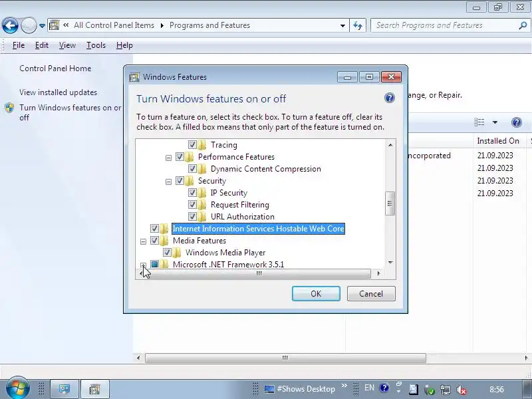Select the Request Filtering label
The image size is (532, 399).
pos(240,205)
